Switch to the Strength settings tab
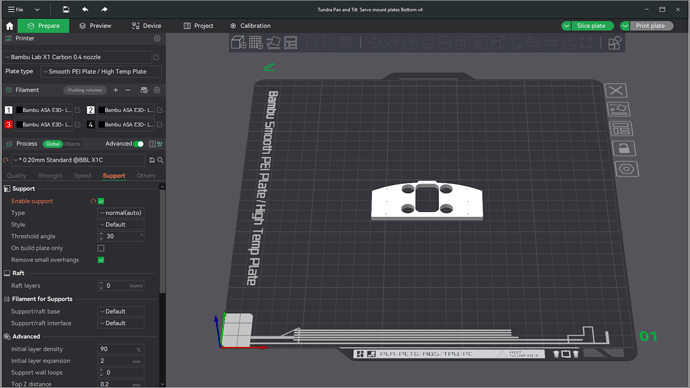Viewport: 690px width, 388px height. click(50, 176)
